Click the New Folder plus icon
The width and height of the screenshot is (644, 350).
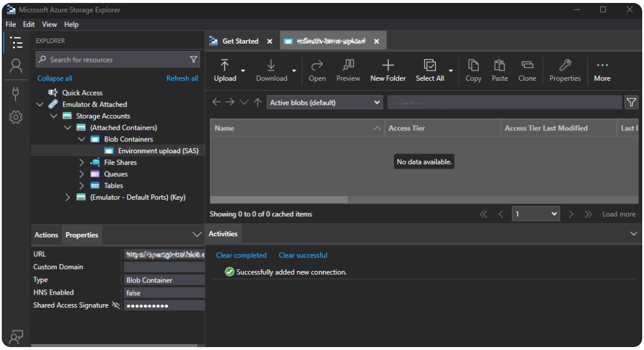(387, 65)
